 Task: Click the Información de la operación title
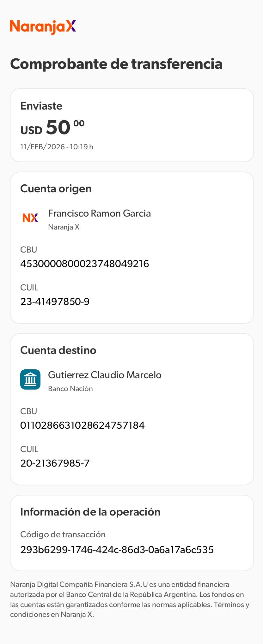tap(90, 512)
